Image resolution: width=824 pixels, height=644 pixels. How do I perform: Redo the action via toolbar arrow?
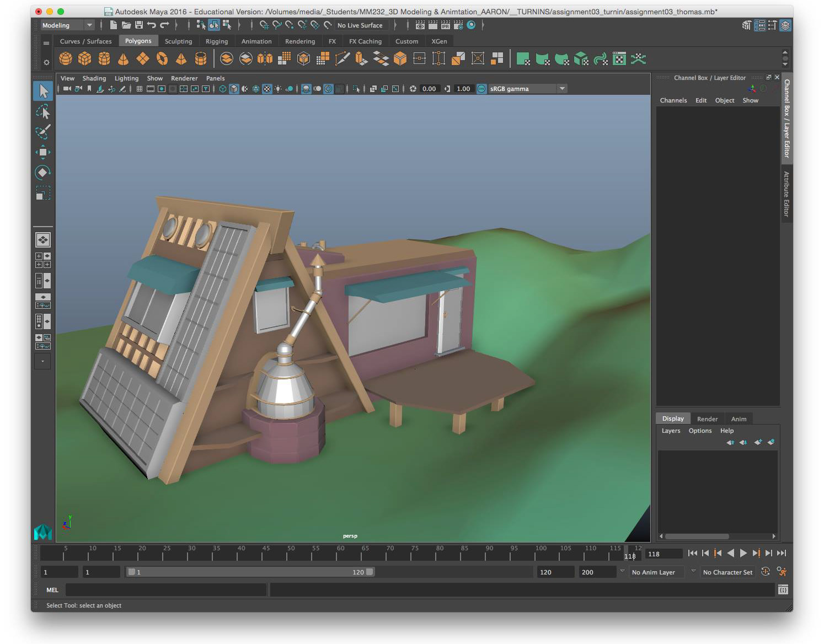164,25
